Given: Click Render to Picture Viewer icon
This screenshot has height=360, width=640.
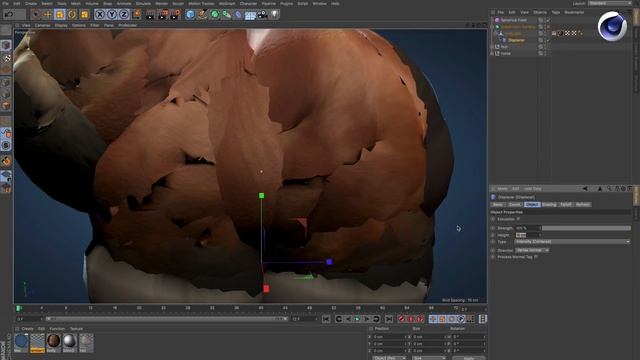Looking at the screenshot, I should tap(162, 15).
